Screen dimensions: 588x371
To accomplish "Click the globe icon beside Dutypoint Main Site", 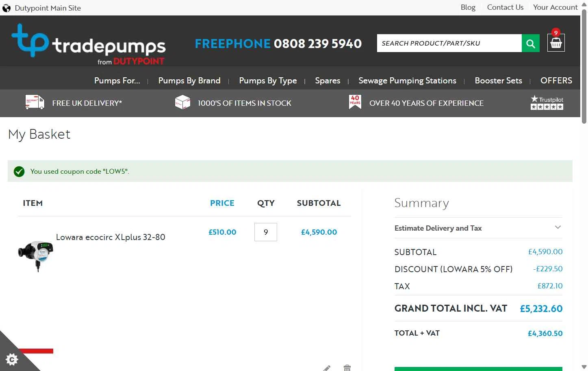I will click(7, 8).
